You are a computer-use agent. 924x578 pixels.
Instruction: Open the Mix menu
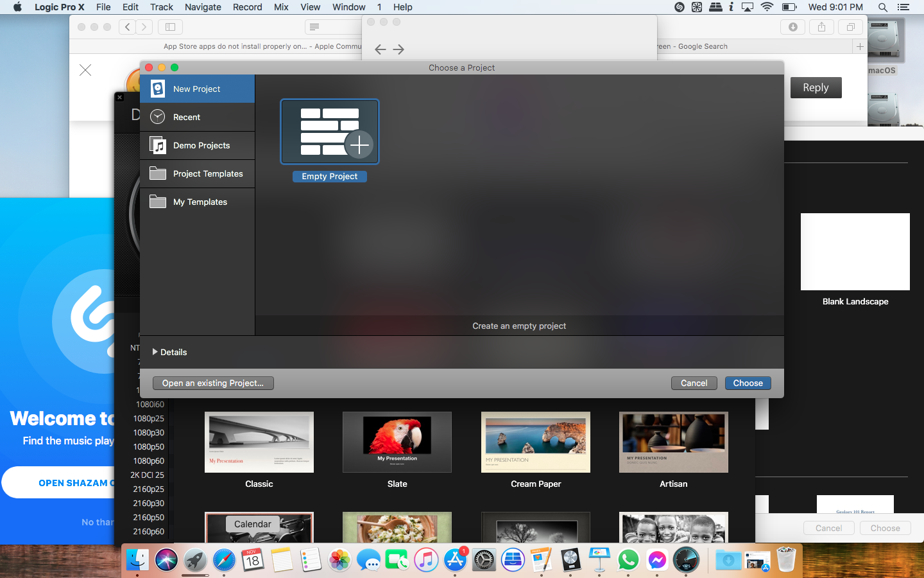pos(281,7)
